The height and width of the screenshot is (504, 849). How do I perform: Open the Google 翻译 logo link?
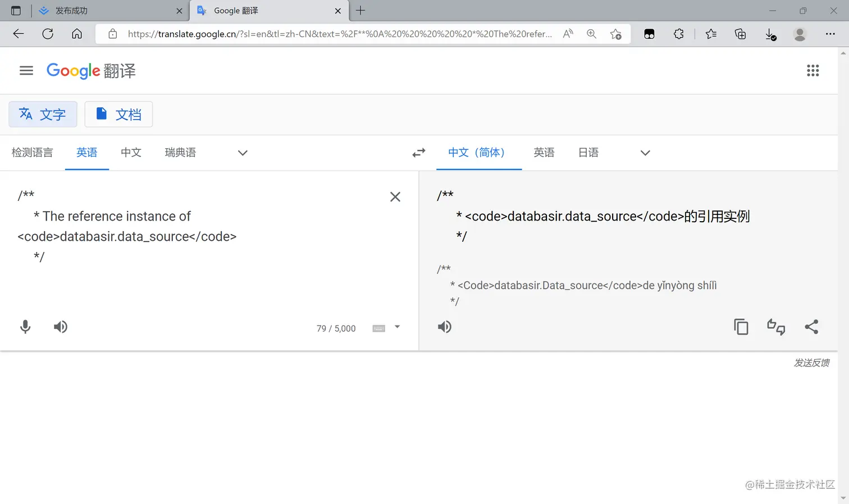(91, 71)
